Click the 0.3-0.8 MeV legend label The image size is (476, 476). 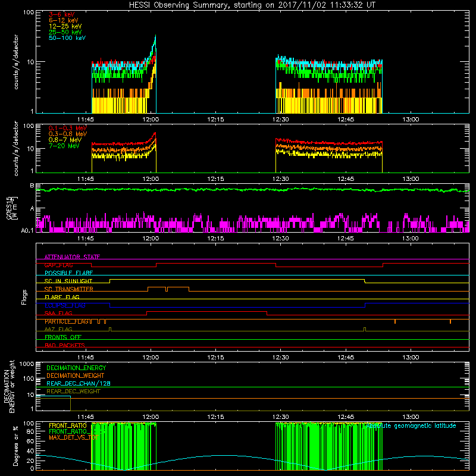coord(68,134)
